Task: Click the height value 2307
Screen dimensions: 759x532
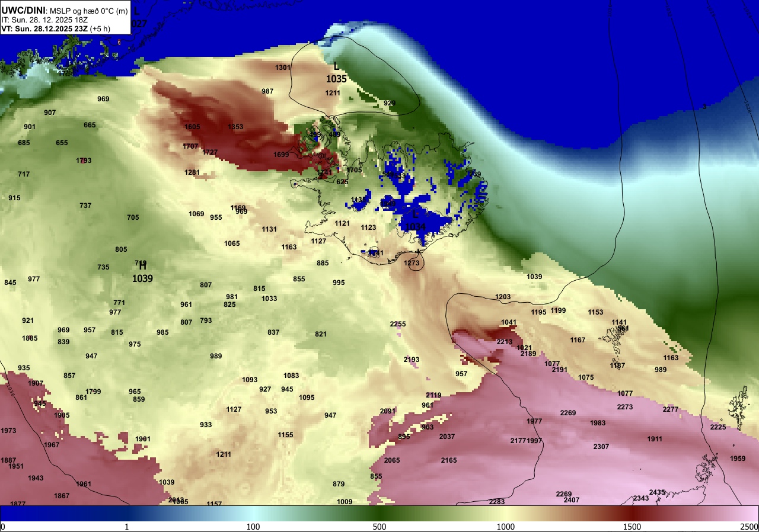Action: pos(601,447)
